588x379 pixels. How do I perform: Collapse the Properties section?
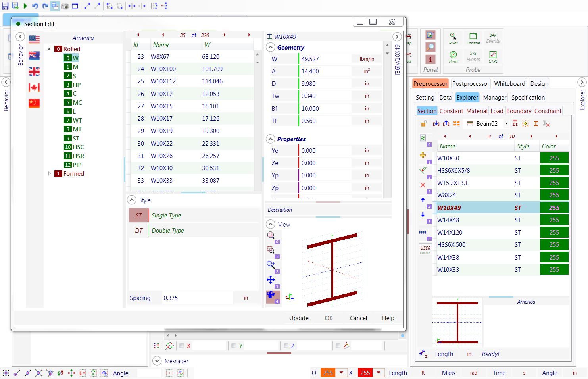[271, 139]
